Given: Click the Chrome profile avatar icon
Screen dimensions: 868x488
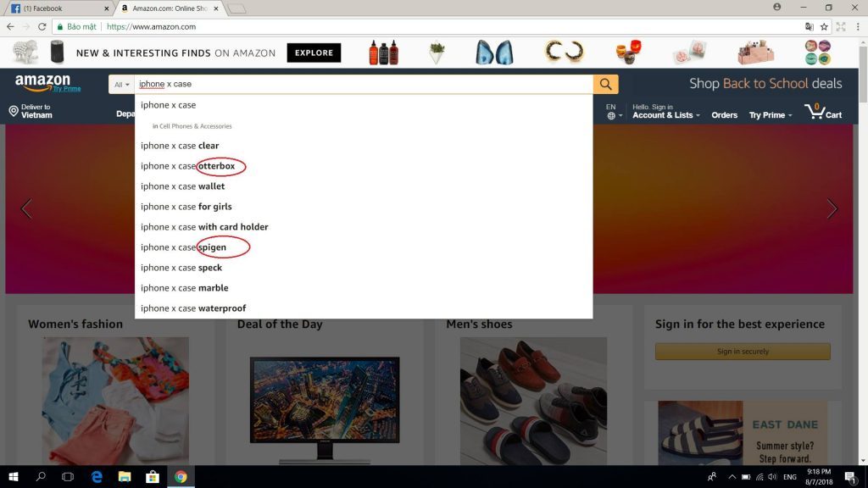Looking at the screenshot, I should (777, 7).
